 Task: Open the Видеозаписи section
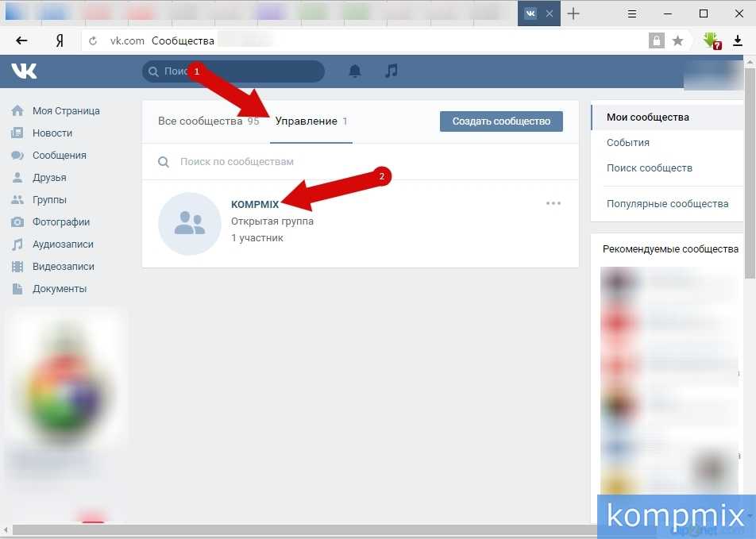coord(64,266)
